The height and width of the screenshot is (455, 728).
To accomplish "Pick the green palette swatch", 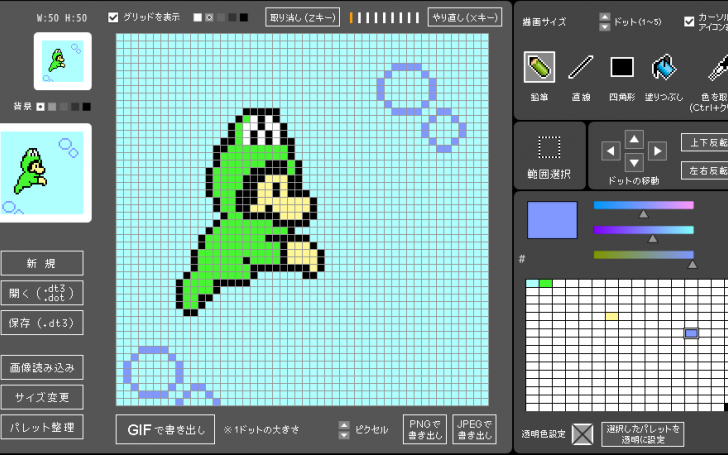I will (x=546, y=283).
